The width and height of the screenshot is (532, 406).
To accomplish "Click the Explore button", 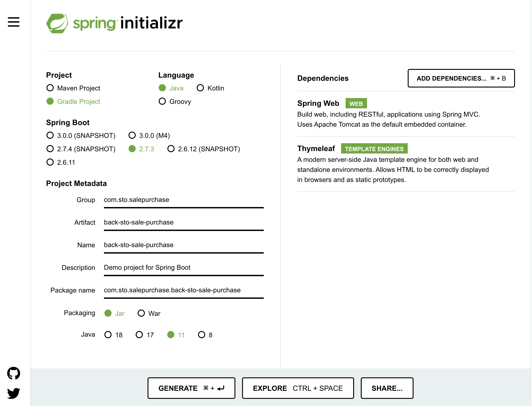I will [x=298, y=388].
